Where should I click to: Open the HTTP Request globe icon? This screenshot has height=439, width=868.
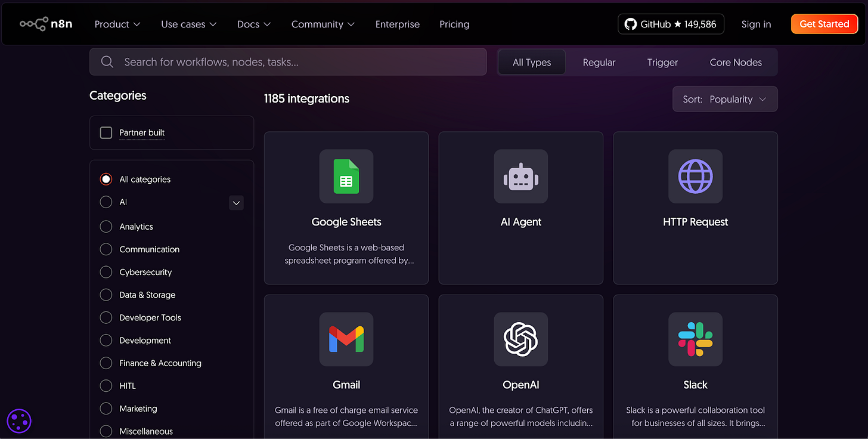(695, 176)
